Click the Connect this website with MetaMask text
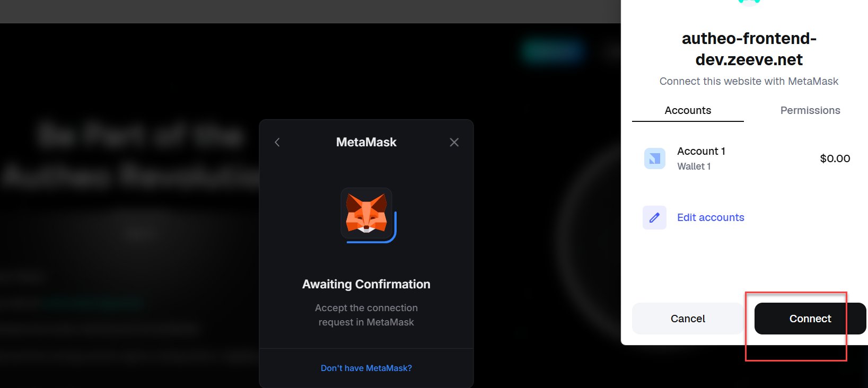The image size is (868, 388). tap(749, 81)
